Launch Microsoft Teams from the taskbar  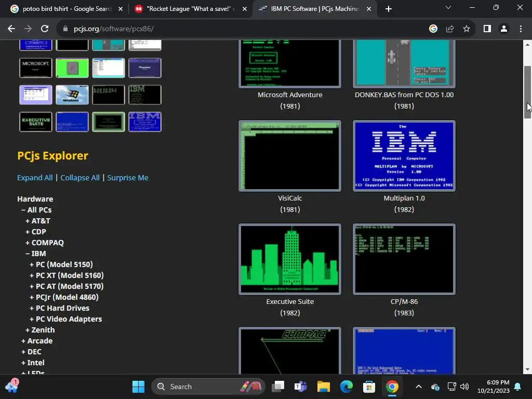[301, 387]
